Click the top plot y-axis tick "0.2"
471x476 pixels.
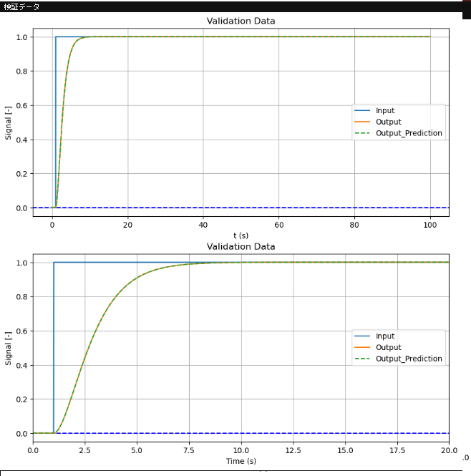click(21, 174)
